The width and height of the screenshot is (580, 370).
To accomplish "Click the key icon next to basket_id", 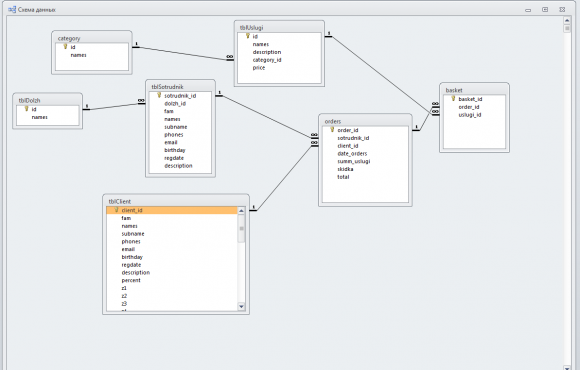I will coord(453,98).
